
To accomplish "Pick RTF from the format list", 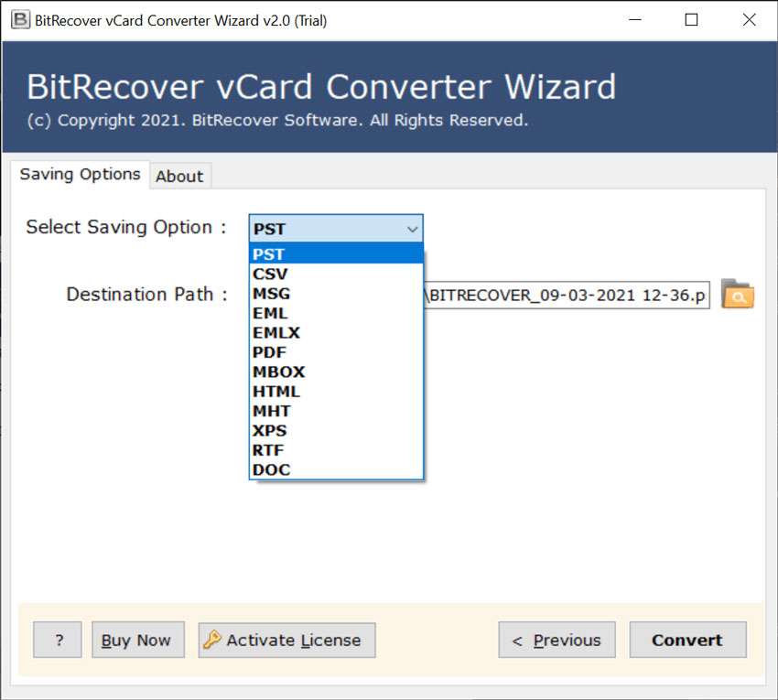I will pos(336,450).
